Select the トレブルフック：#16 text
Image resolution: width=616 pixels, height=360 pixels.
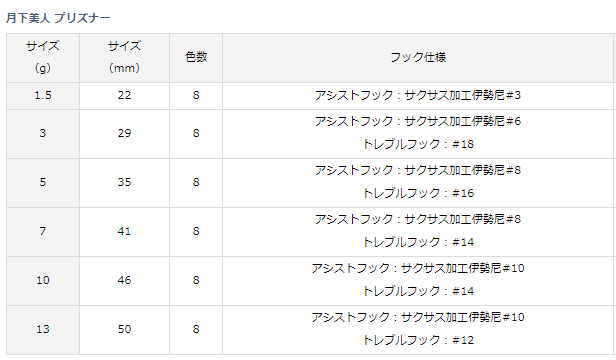click(418, 193)
